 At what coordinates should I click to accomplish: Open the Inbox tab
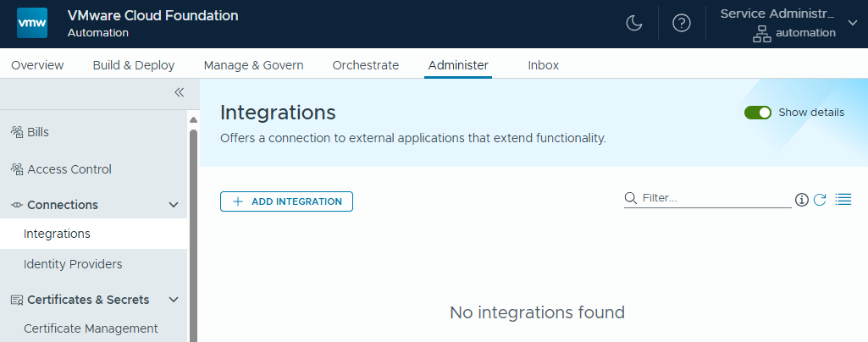[x=543, y=65]
